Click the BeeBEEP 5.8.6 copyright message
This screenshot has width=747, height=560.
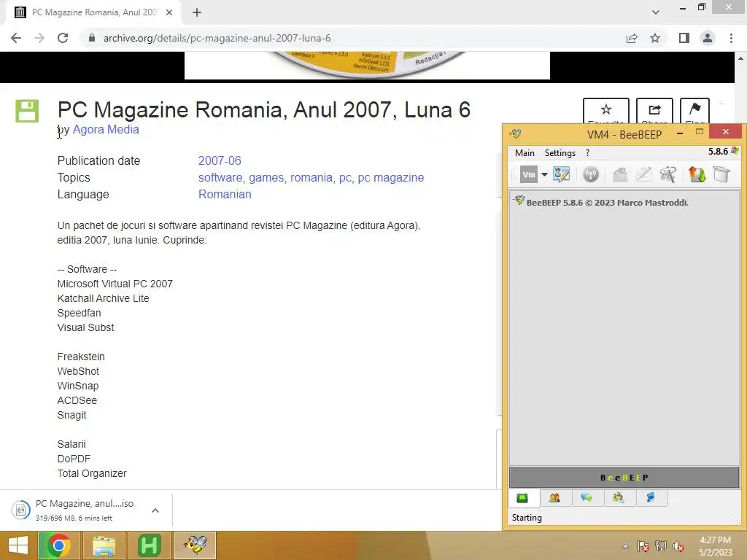[607, 203]
